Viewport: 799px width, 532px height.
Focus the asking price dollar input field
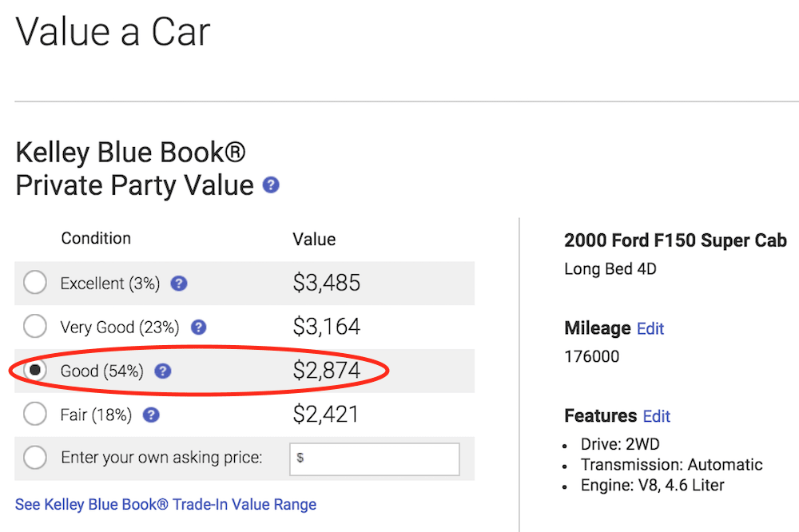coord(375,459)
